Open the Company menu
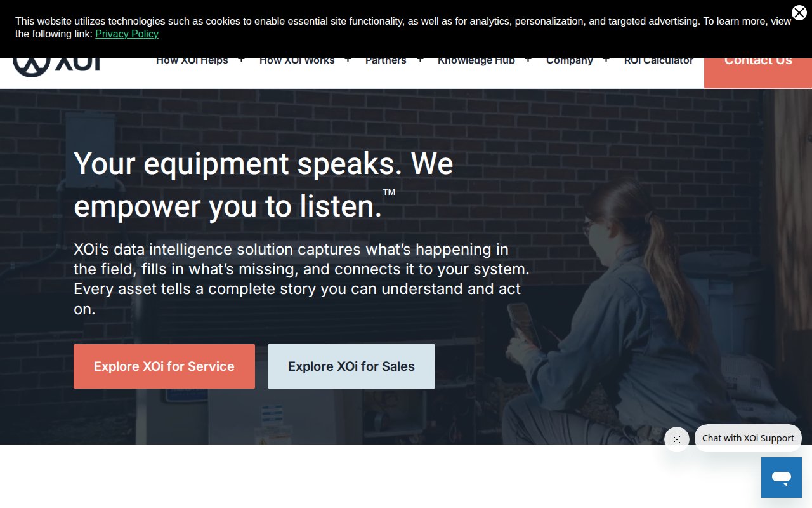The height and width of the screenshot is (508, 812). pyautogui.click(x=570, y=62)
